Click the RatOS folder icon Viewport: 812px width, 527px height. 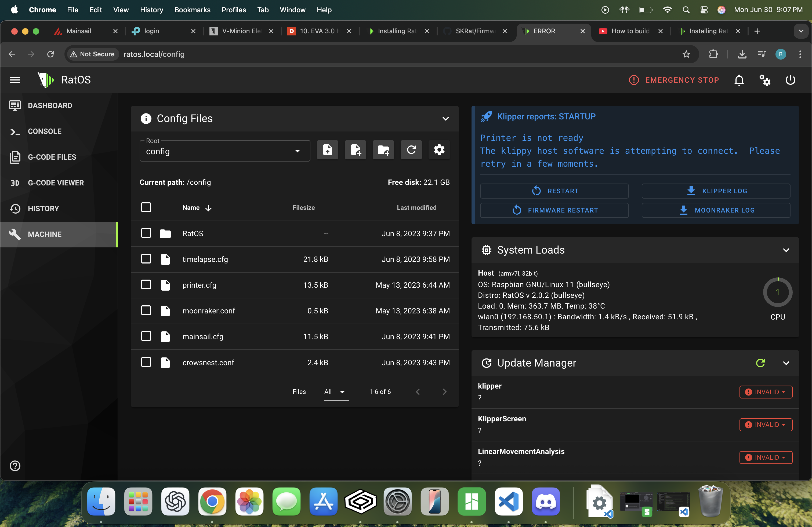[165, 233]
